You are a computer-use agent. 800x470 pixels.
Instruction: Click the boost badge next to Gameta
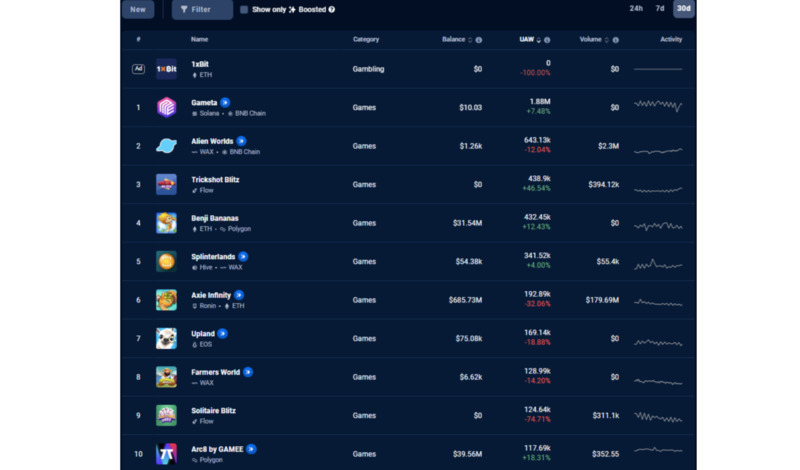pyautogui.click(x=225, y=103)
